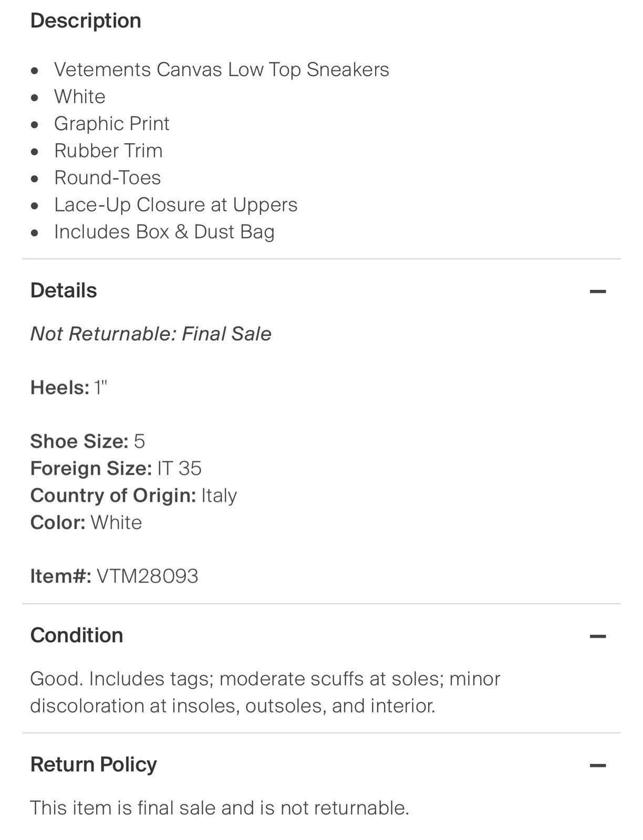Click the Graphic Print bullet item
The width and height of the screenshot is (643, 840).
coord(111,123)
